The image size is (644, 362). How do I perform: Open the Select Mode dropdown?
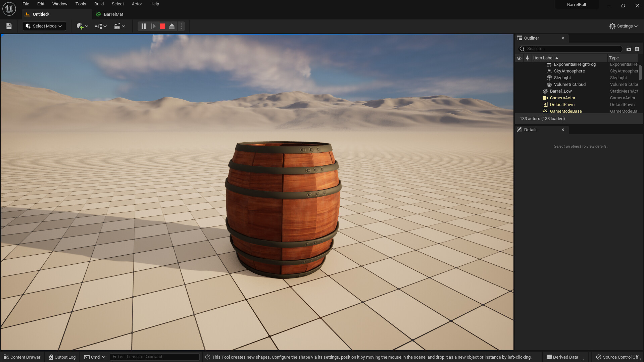tap(44, 26)
